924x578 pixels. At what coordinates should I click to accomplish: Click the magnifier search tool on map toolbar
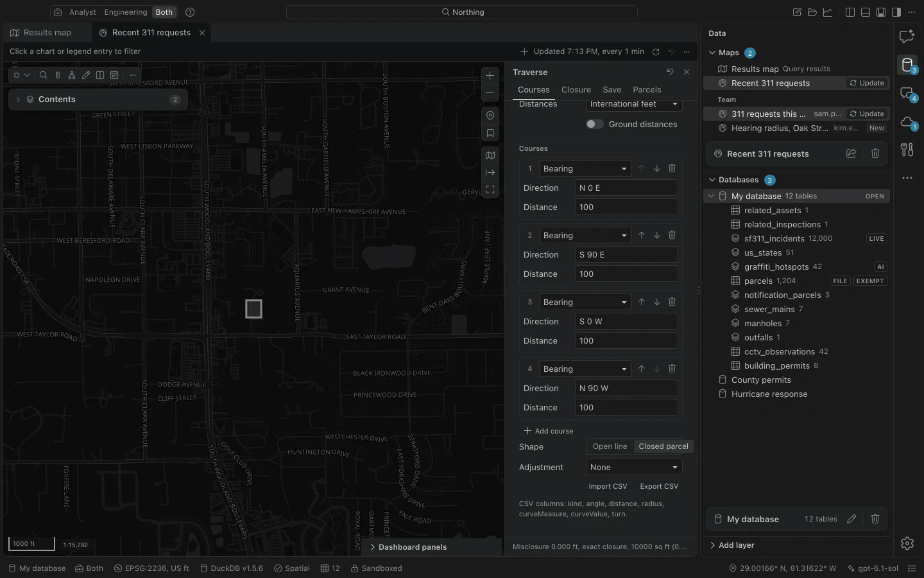point(44,75)
